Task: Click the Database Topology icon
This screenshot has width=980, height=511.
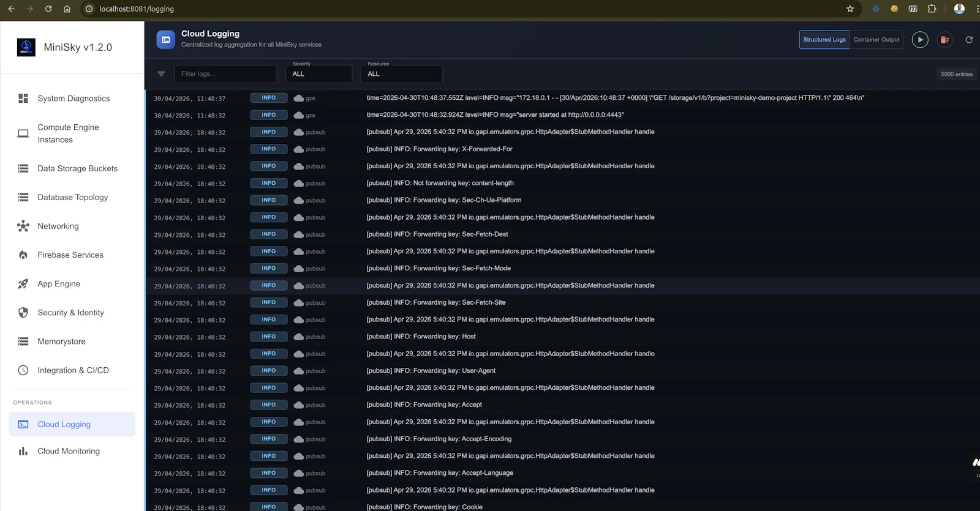Action: (23, 197)
